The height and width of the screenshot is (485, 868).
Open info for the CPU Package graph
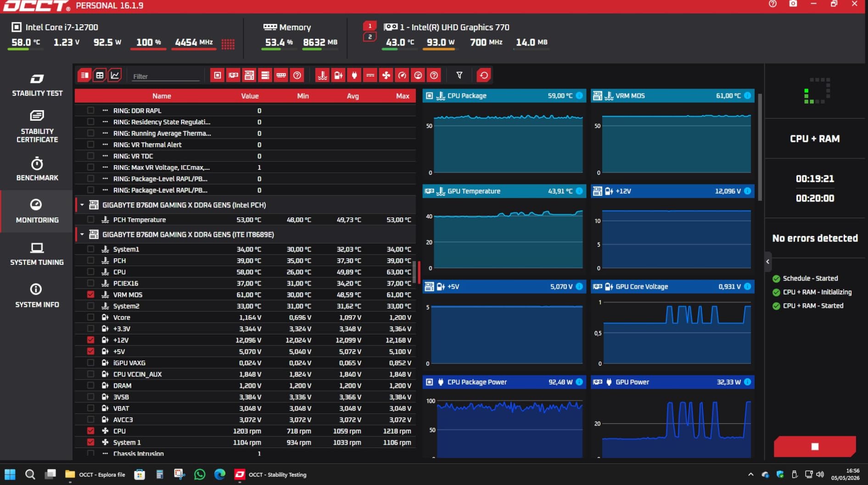579,95
